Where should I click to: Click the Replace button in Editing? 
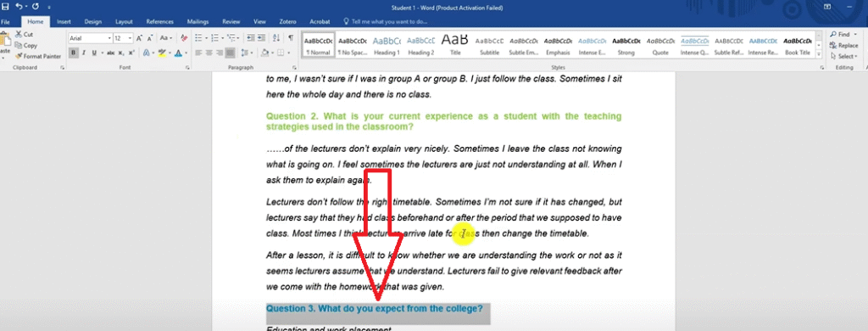pyautogui.click(x=844, y=46)
